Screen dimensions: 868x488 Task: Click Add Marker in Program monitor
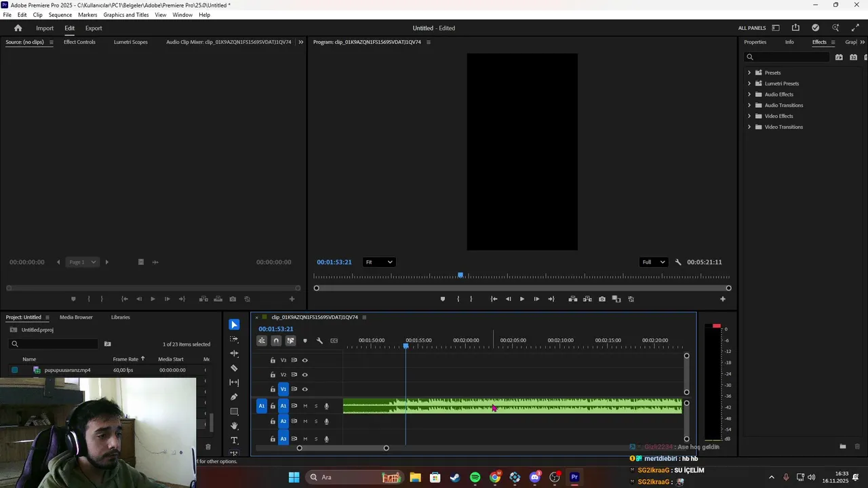click(x=443, y=299)
